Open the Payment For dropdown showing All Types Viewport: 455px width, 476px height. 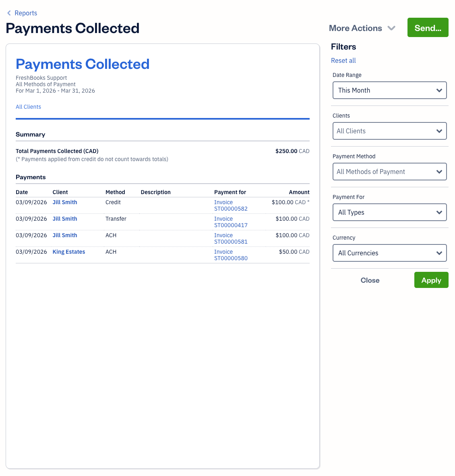coord(389,212)
